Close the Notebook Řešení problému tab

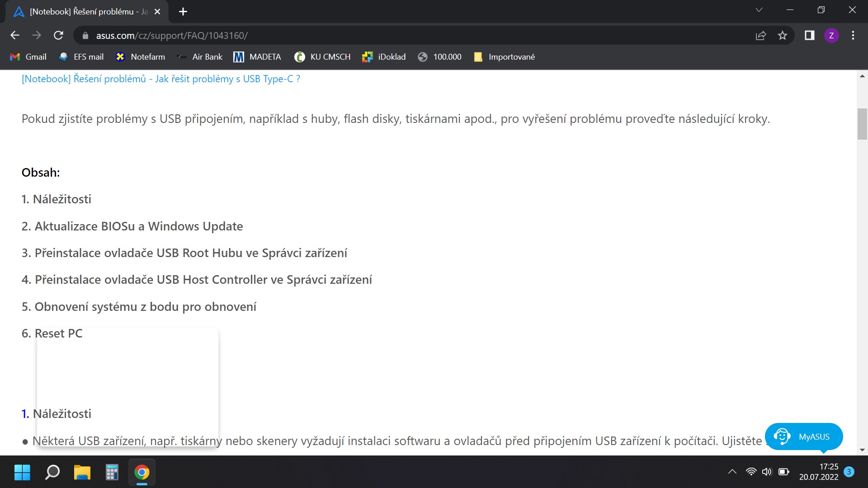[x=157, y=12]
